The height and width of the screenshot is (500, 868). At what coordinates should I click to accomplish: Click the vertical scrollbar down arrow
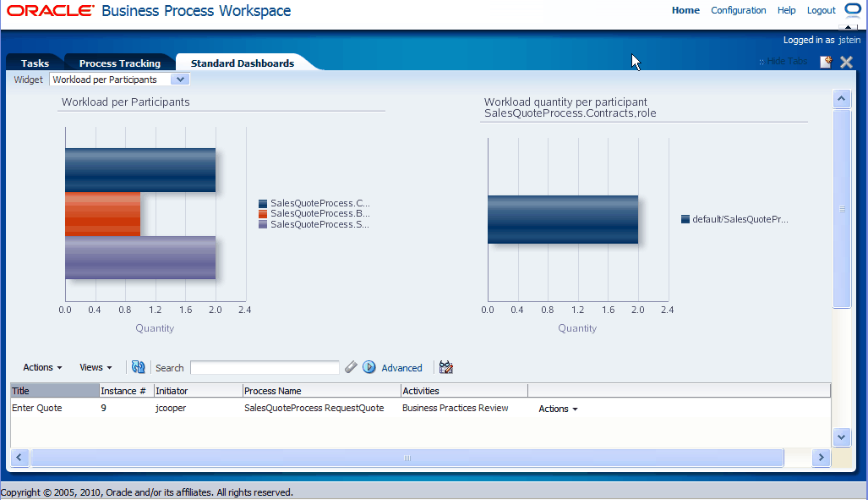(x=842, y=437)
